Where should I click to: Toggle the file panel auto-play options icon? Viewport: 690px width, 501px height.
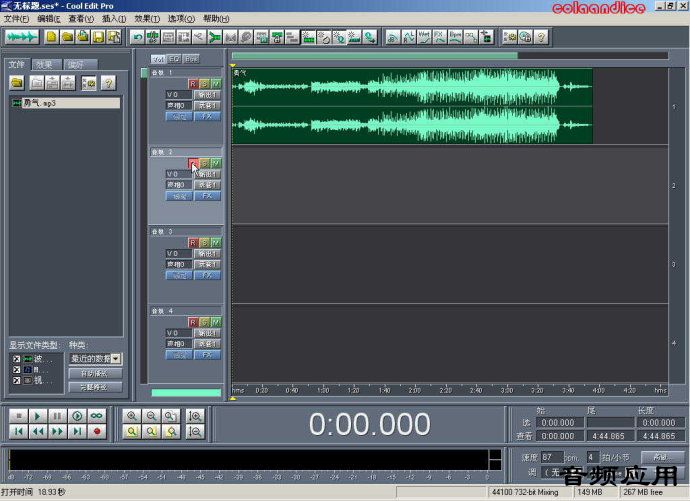click(89, 83)
